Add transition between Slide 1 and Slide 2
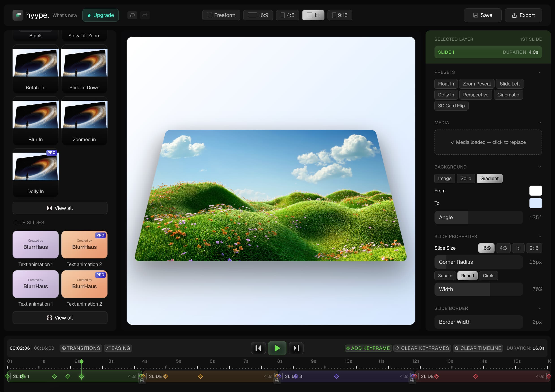This screenshot has width=555, height=392. click(142, 380)
